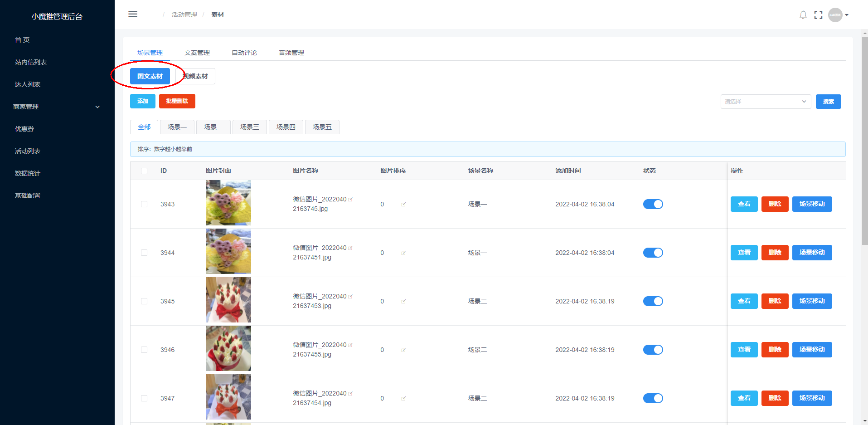Edit image name icon for ID 3943

(x=350, y=200)
